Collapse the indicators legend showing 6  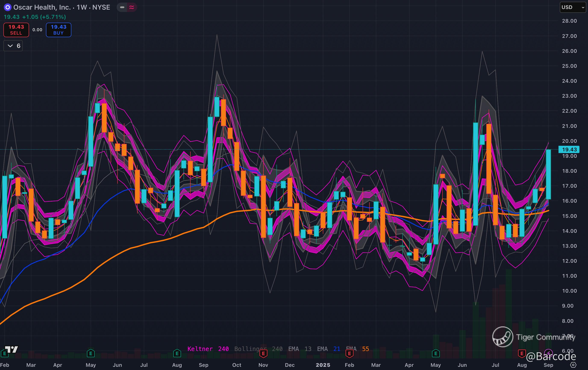tap(13, 46)
